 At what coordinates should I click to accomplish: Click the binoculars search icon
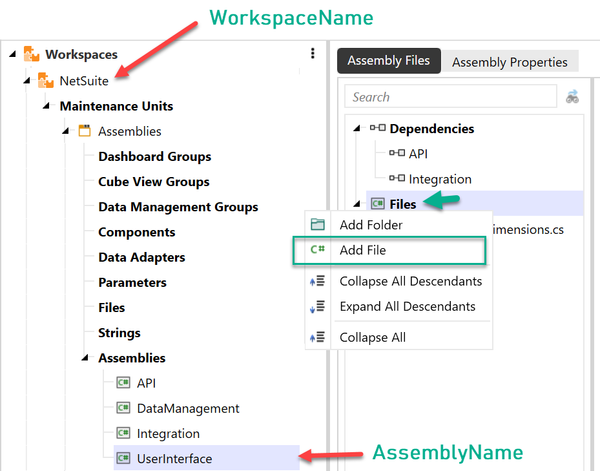click(573, 97)
